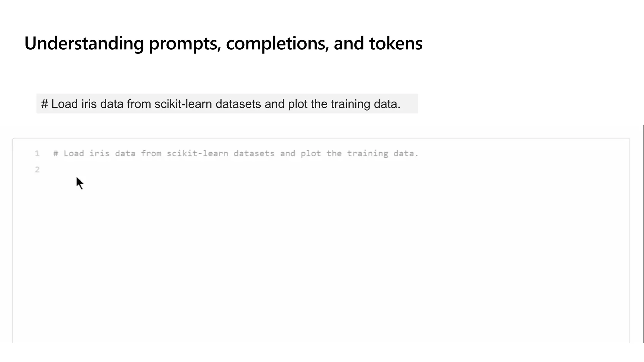Click line number 1 in the code editor
The image size is (644, 362).
pos(37,153)
